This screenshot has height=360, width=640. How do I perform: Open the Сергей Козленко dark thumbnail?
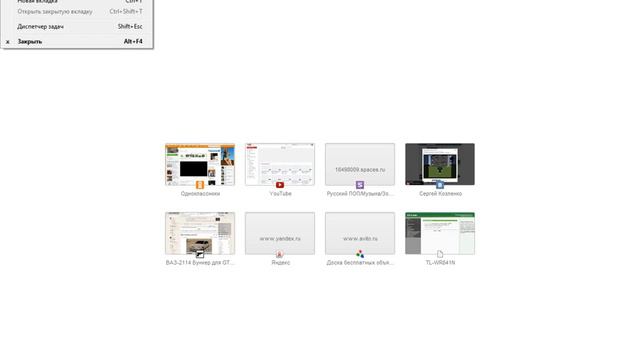tap(440, 164)
